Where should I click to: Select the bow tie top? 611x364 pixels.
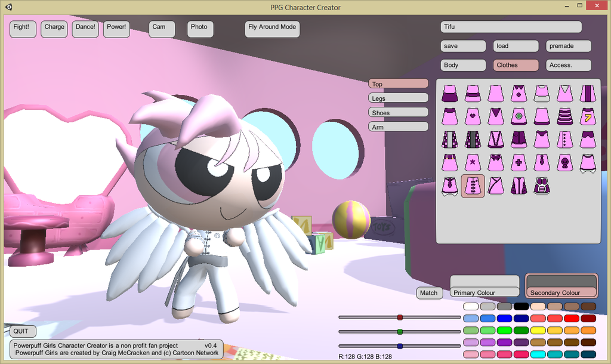(496, 162)
